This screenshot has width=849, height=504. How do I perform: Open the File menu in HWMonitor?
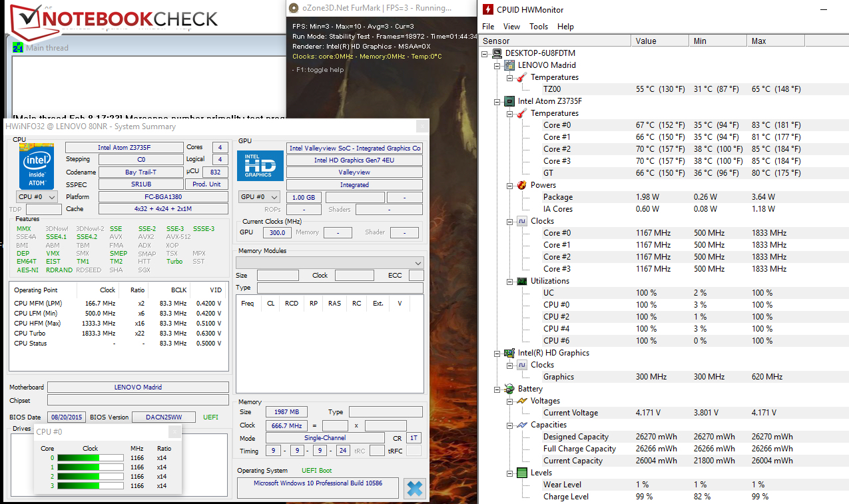click(488, 27)
